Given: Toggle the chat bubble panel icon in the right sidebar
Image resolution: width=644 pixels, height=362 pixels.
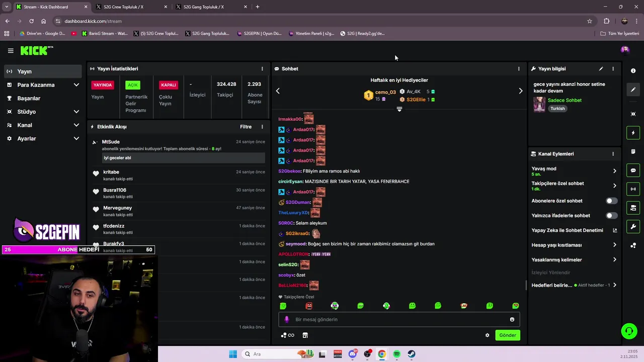Looking at the screenshot, I should point(633,170).
